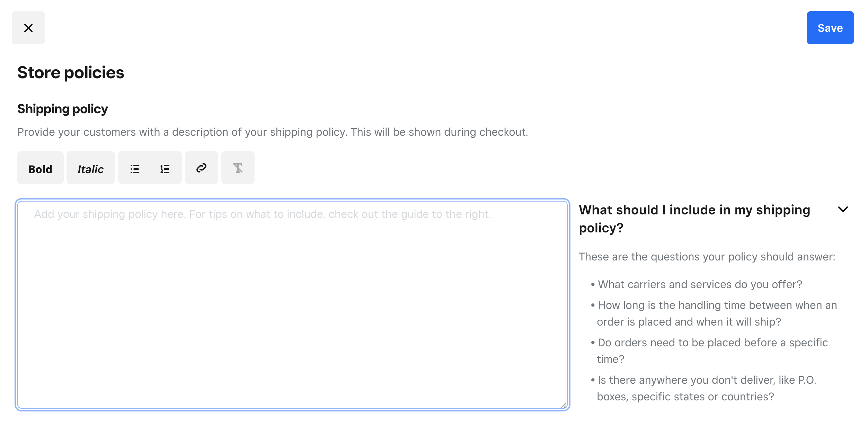Screen dimensions: 868x426
Task: Collapse the shipping policy guide chevron
Action: 843,209
